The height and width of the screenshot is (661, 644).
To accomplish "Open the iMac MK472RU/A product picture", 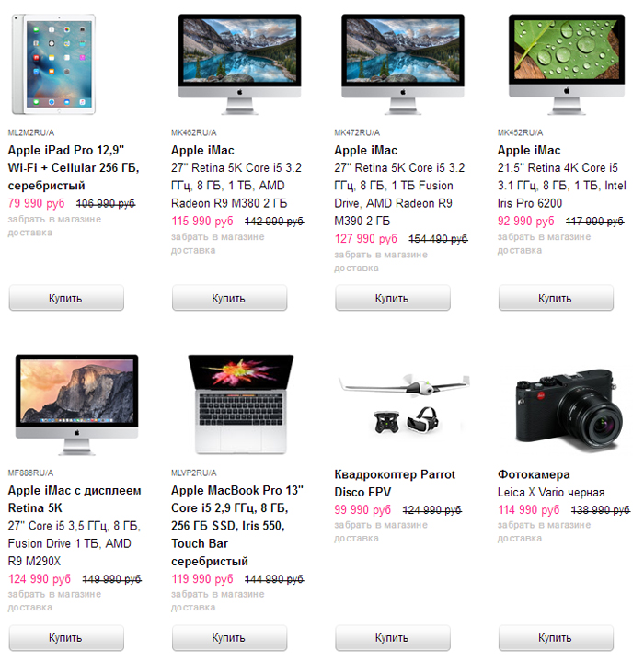I will click(403, 64).
